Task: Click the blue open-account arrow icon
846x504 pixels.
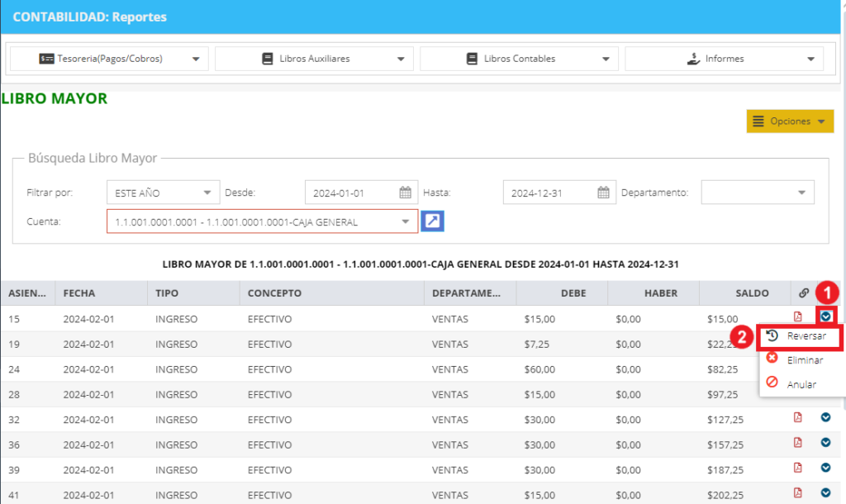Action: point(432,221)
